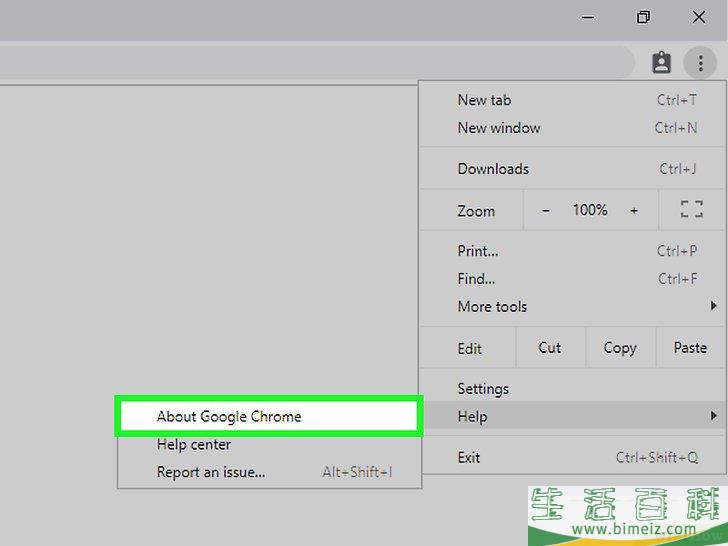Open Settings from Chrome menu
This screenshot has height=546, width=728.
point(572,389)
